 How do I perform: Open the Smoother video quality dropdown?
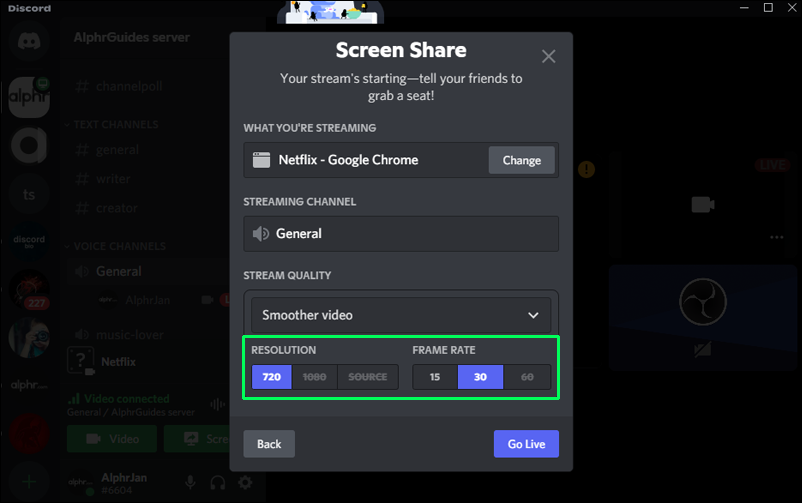tap(400, 315)
